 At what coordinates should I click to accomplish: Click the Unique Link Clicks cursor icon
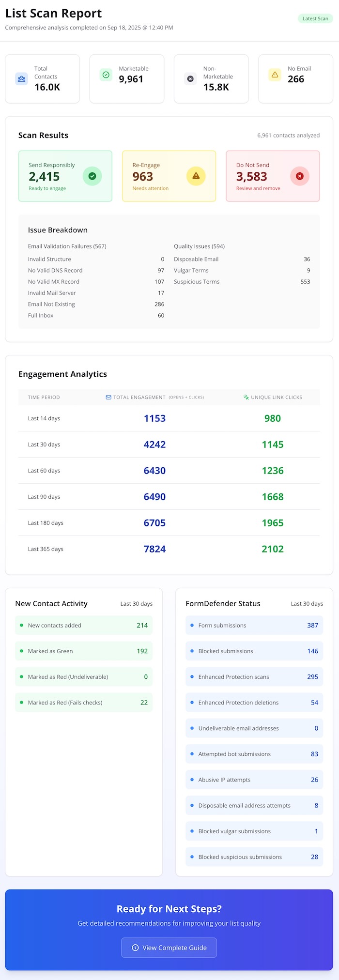pos(246,398)
